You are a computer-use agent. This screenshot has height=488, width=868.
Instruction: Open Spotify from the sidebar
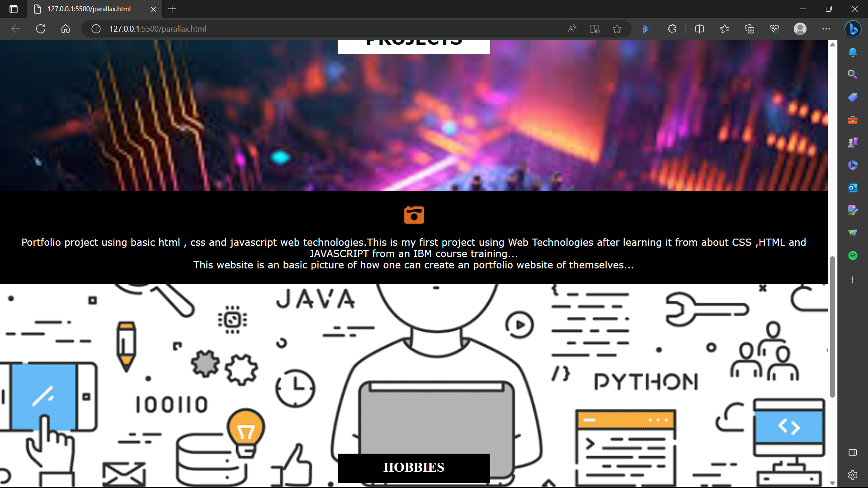coord(853,255)
